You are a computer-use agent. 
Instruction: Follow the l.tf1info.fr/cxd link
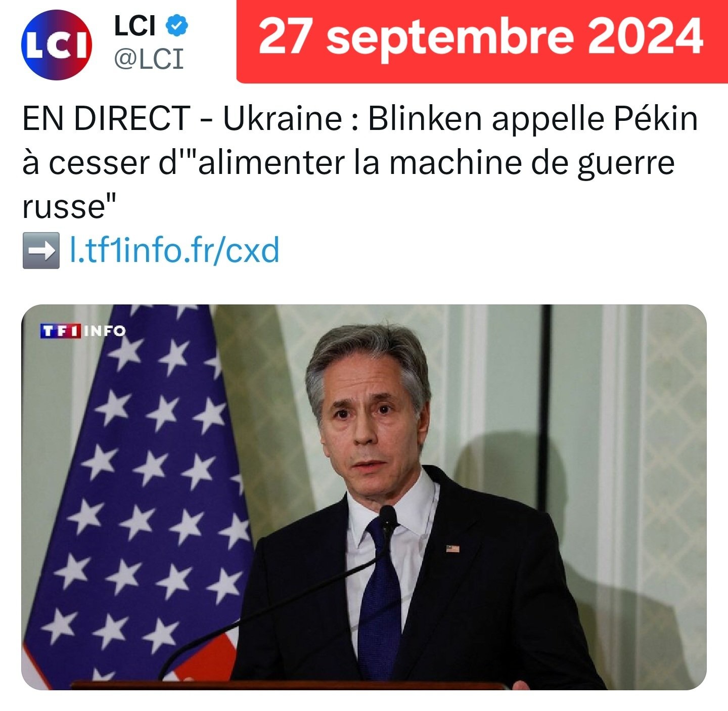pos(174,250)
